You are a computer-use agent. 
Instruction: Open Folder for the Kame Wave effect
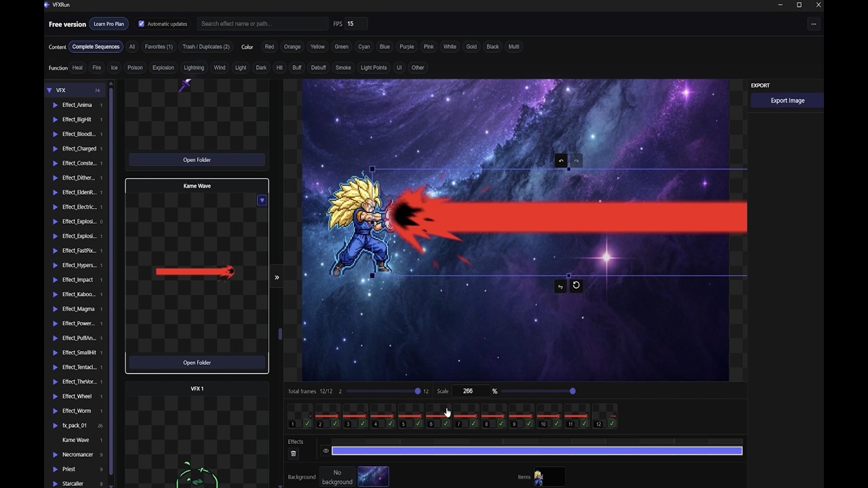(197, 363)
